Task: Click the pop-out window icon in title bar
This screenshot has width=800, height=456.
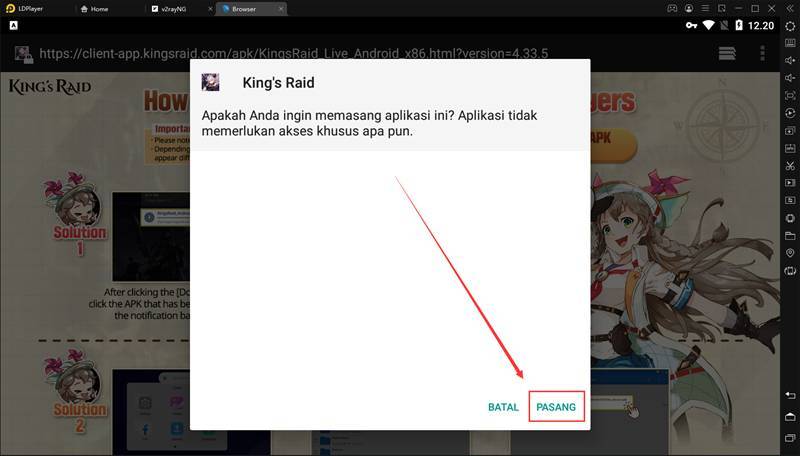Action: (721, 9)
